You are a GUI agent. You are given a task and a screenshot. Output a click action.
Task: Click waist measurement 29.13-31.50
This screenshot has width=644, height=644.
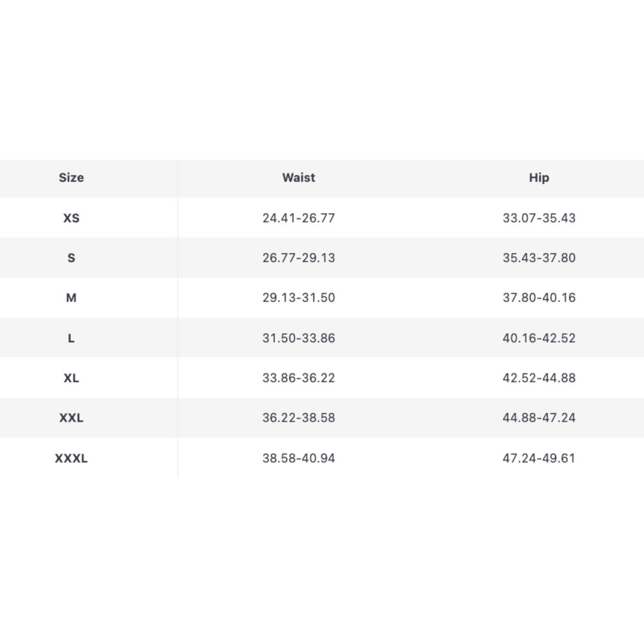(299, 298)
